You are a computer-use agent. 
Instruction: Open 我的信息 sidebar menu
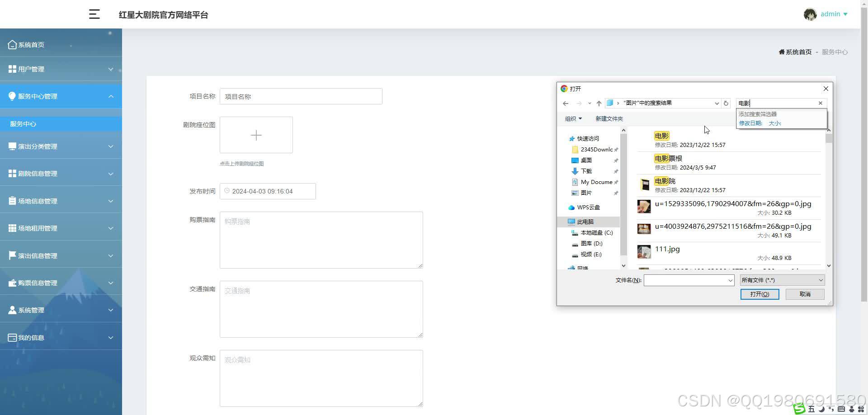click(61, 337)
